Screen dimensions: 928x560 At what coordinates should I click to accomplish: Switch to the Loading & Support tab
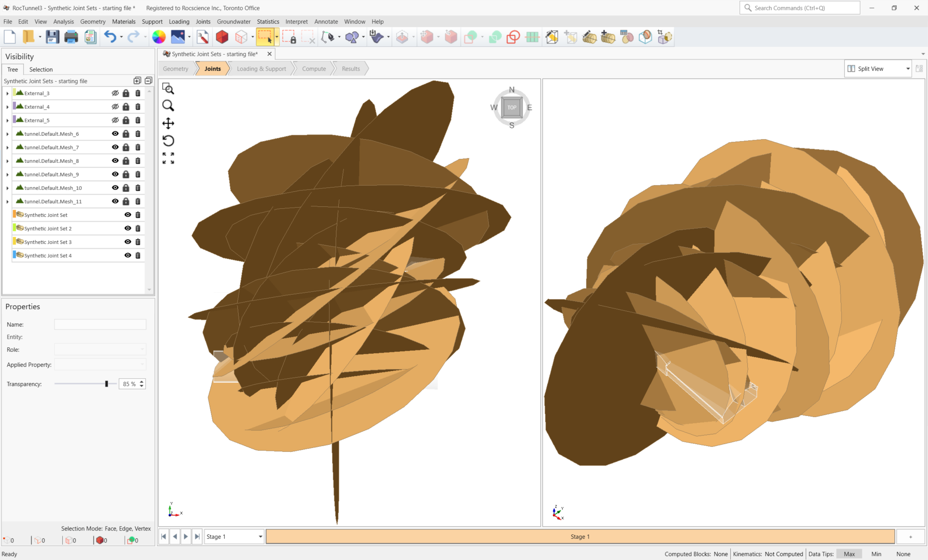[x=261, y=68]
